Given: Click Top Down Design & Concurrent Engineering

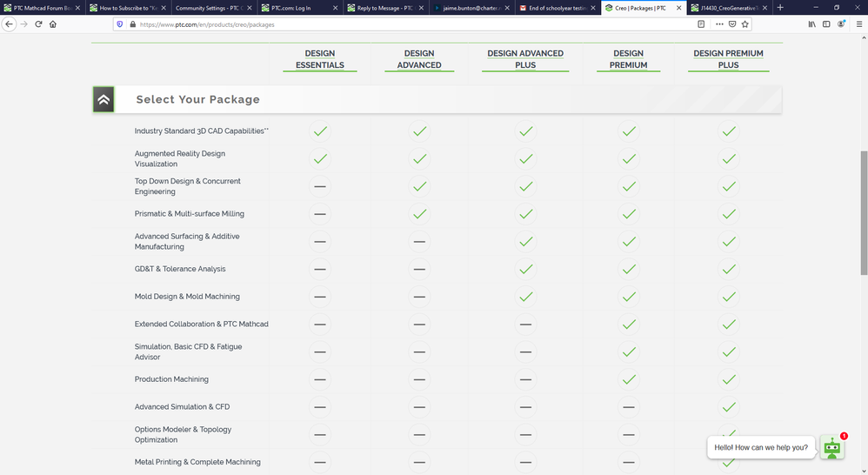Looking at the screenshot, I should (x=188, y=186).
